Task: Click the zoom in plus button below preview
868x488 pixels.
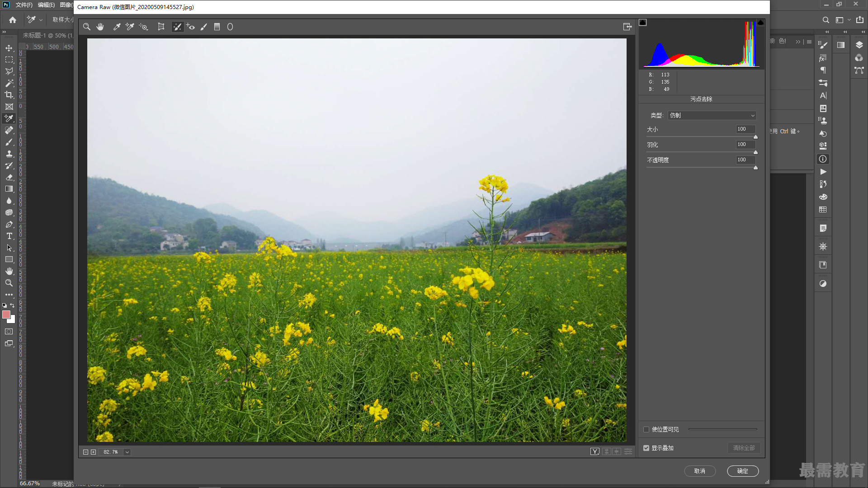Action: click(x=94, y=452)
